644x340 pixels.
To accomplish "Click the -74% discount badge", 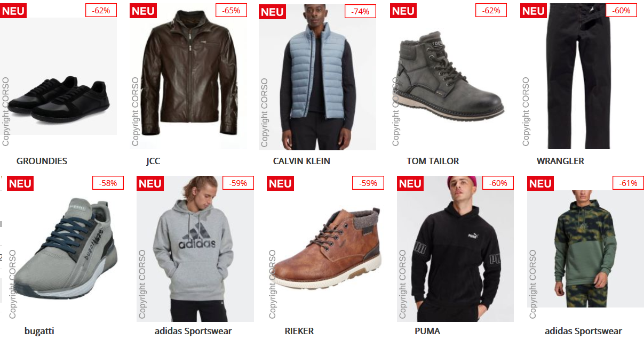I will pos(360,11).
